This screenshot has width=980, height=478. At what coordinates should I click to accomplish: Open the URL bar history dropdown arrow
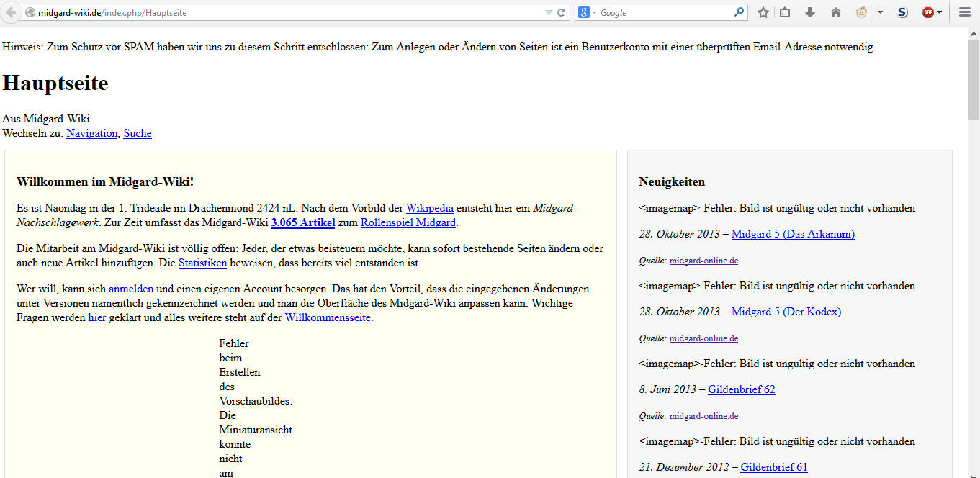pyautogui.click(x=549, y=12)
